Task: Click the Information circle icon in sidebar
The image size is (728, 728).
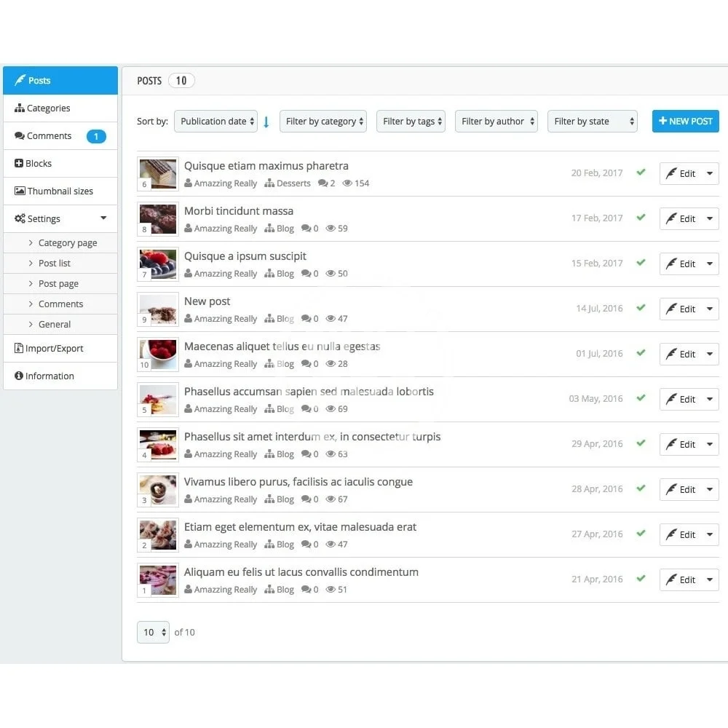Action: click(19, 376)
